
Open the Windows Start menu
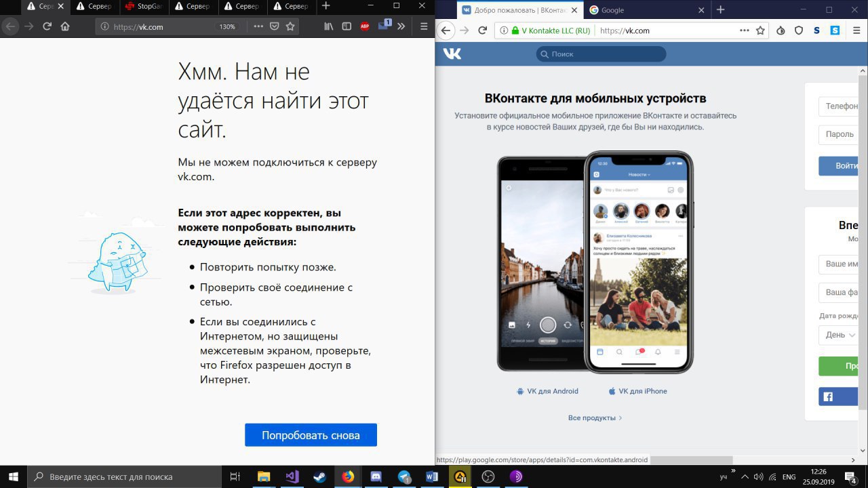click(14, 476)
